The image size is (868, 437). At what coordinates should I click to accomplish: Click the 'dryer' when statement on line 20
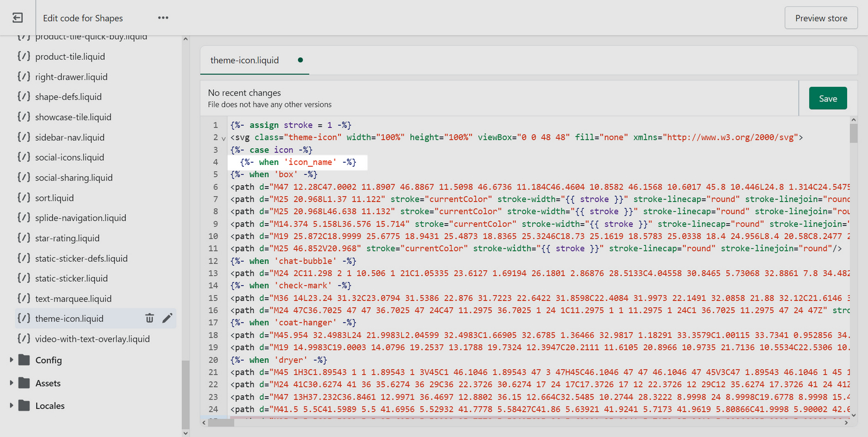tap(278, 359)
